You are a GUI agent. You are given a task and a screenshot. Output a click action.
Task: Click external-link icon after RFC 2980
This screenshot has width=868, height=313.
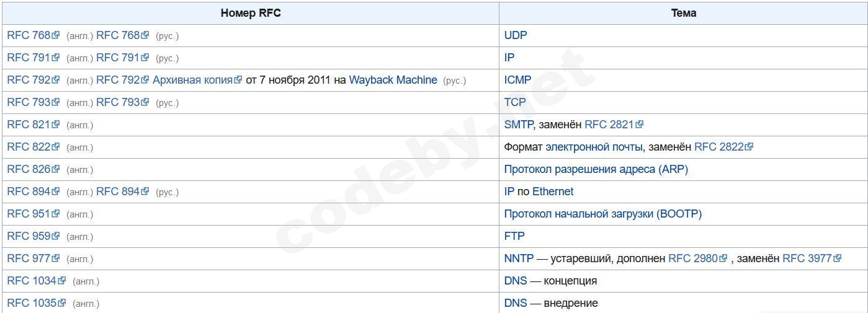tap(723, 258)
